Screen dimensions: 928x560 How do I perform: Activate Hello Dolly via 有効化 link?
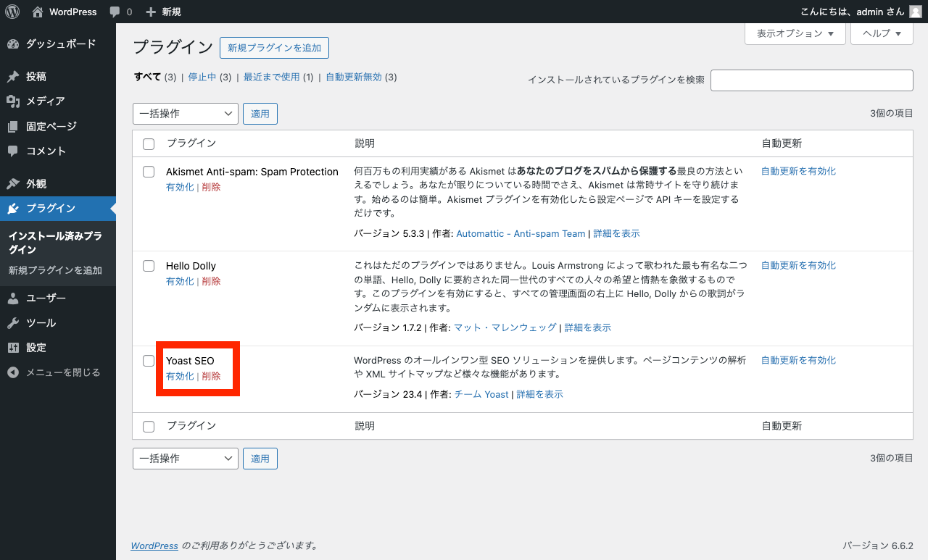(180, 281)
